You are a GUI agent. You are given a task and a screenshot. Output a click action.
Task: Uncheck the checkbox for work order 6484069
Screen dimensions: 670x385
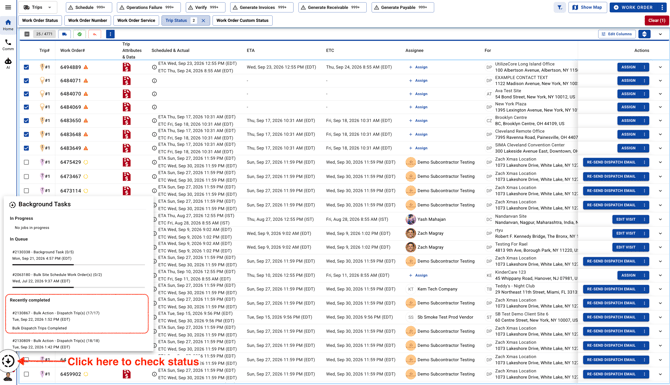pyautogui.click(x=26, y=107)
